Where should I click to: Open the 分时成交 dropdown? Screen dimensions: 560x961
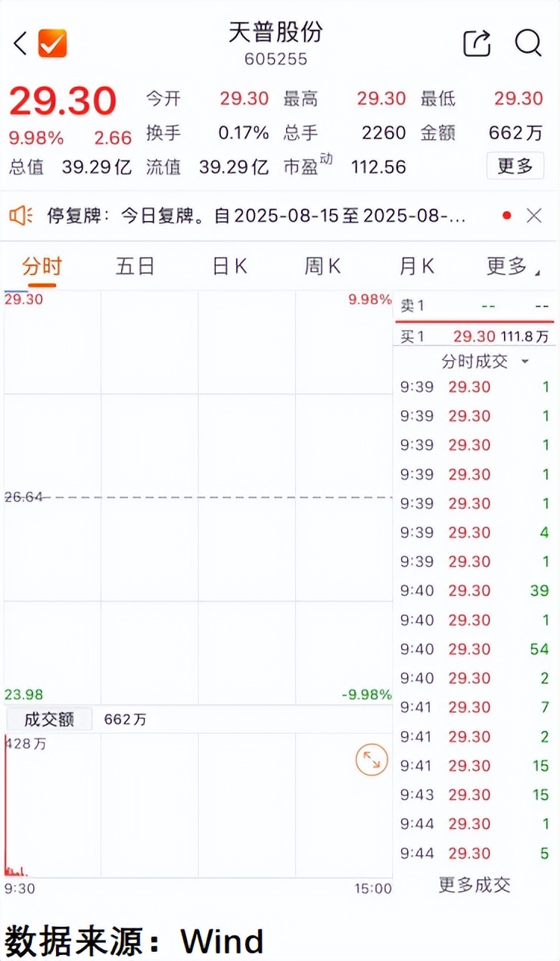(484, 361)
